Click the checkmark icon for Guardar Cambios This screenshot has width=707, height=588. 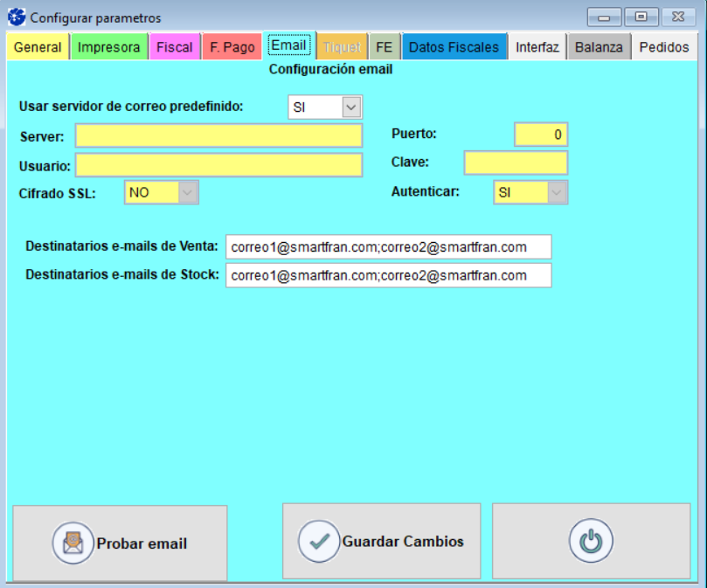[319, 541]
